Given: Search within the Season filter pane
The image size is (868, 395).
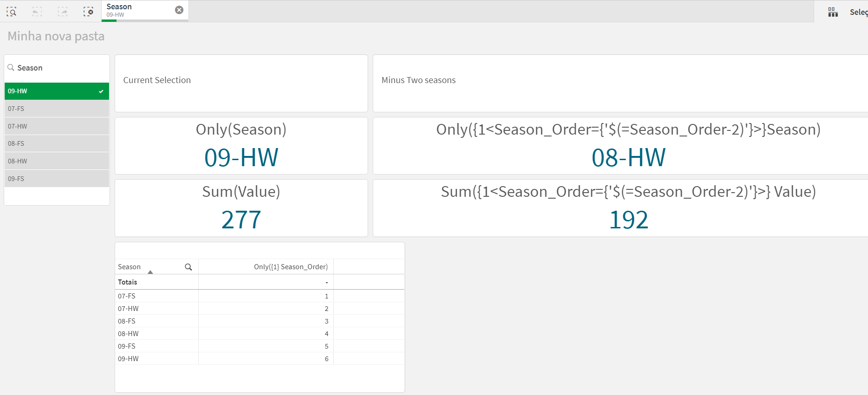Looking at the screenshot, I should (x=11, y=68).
